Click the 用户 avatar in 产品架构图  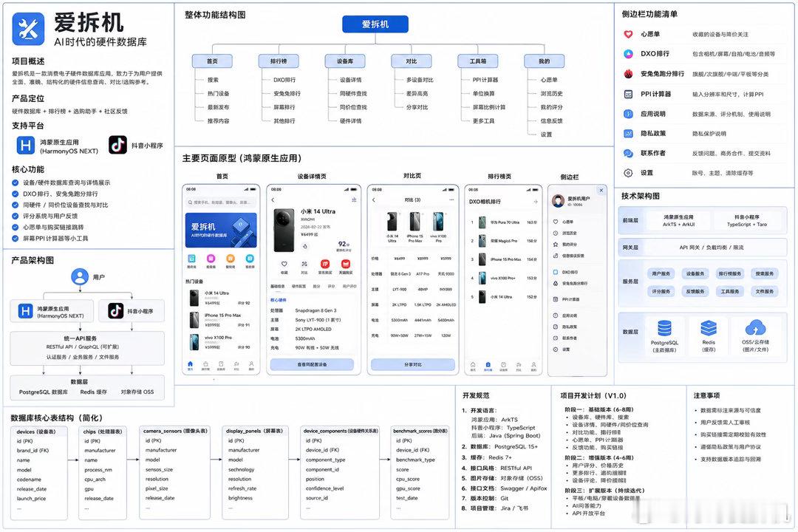pyautogui.click(x=79, y=276)
